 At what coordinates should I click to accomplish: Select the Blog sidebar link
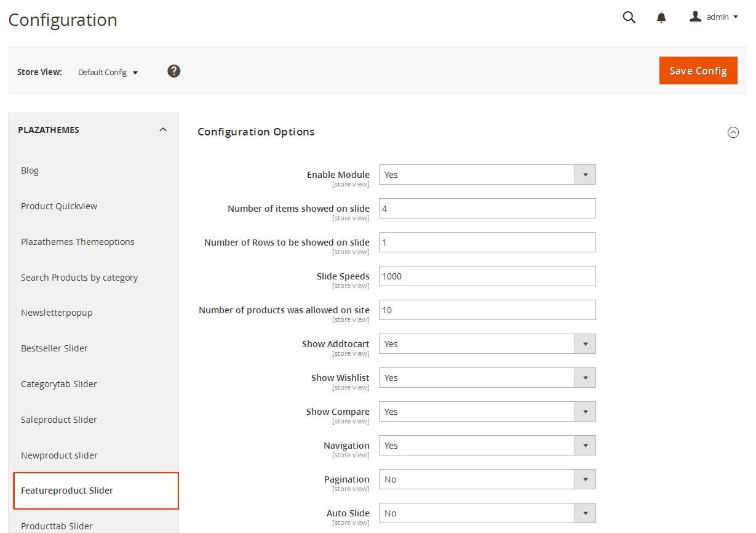click(x=30, y=170)
